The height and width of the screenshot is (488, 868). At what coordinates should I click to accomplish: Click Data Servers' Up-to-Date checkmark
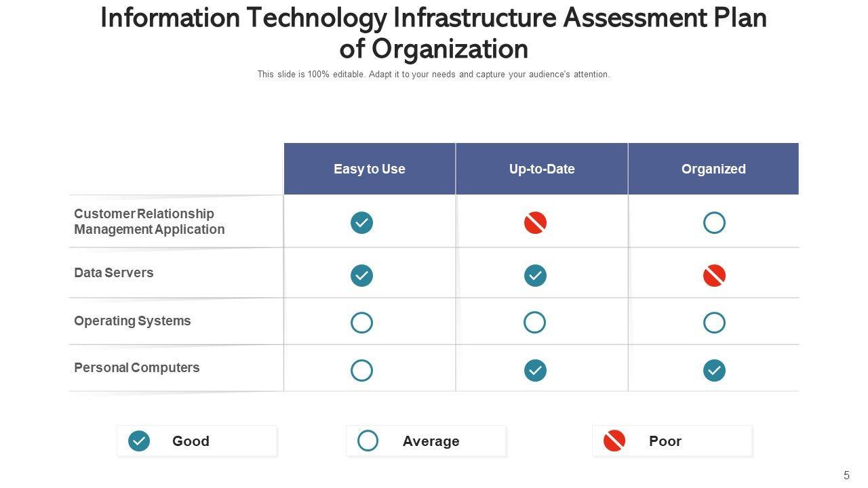[535, 275]
